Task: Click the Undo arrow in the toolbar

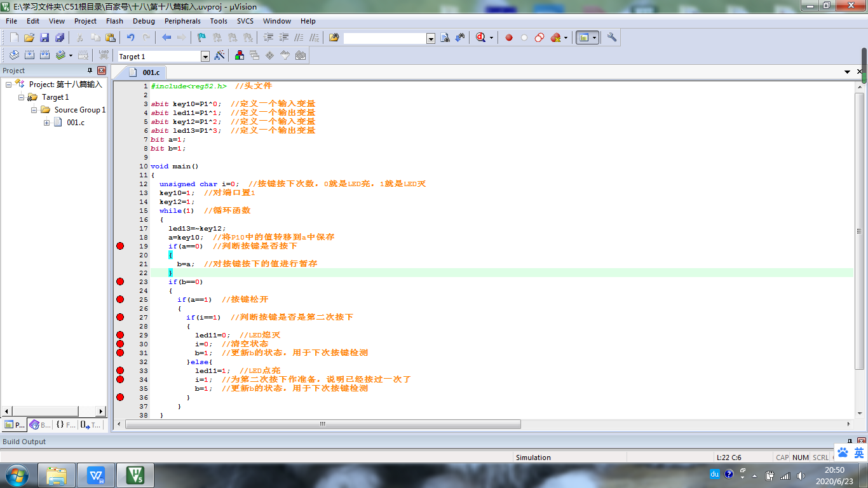Action: point(130,37)
